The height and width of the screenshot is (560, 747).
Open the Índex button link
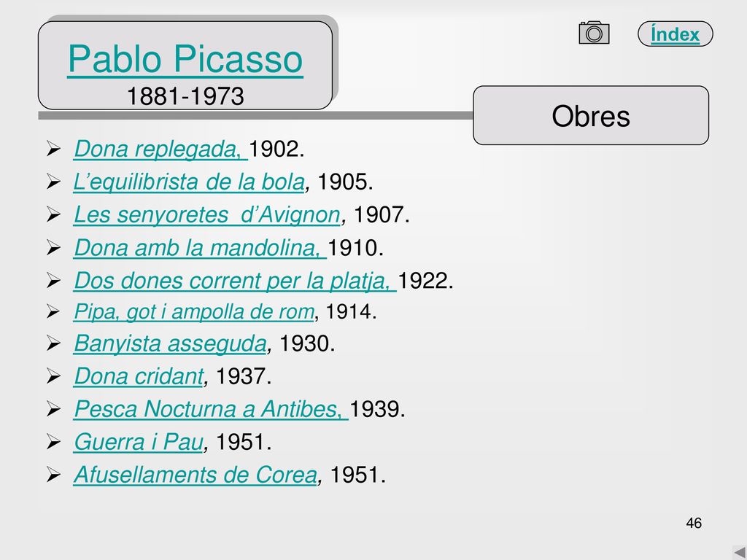675,34
